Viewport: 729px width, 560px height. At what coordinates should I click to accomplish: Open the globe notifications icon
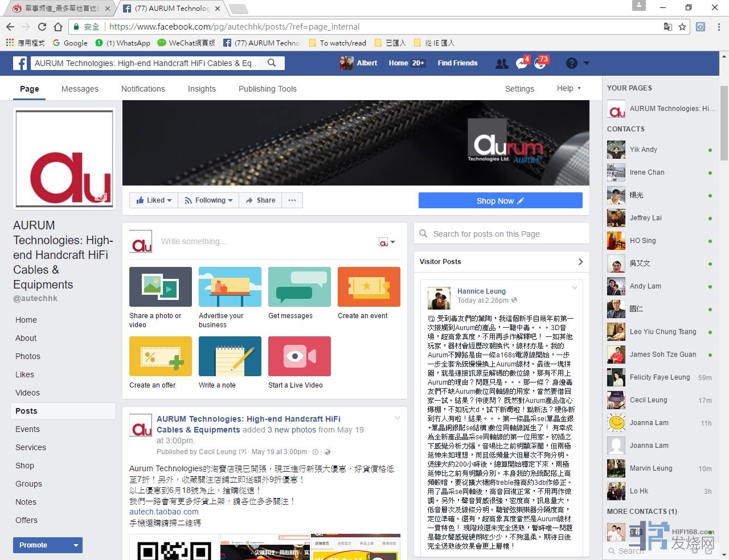(x=540, y=64)
